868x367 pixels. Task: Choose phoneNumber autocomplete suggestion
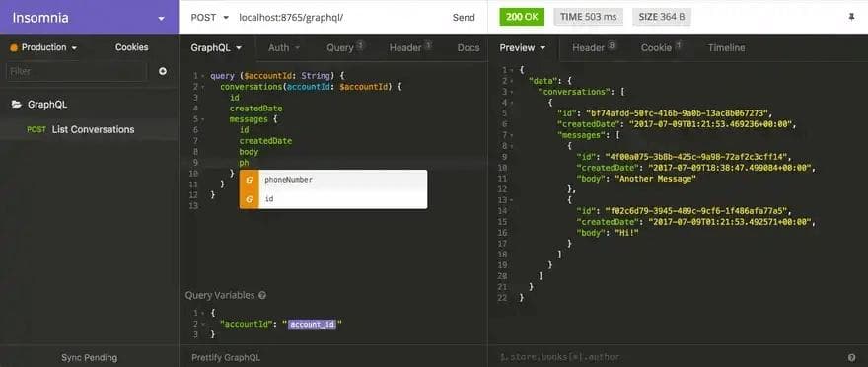pos(333,180)
